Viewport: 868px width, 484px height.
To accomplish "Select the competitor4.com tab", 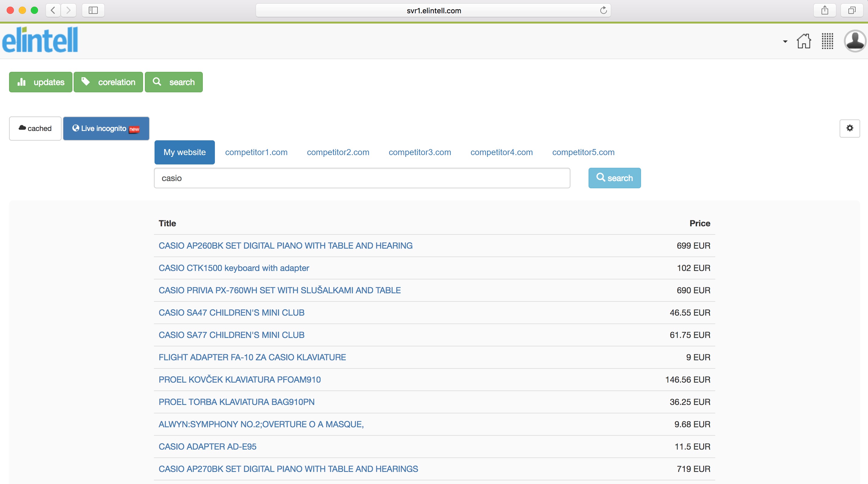I will [501, 152].
